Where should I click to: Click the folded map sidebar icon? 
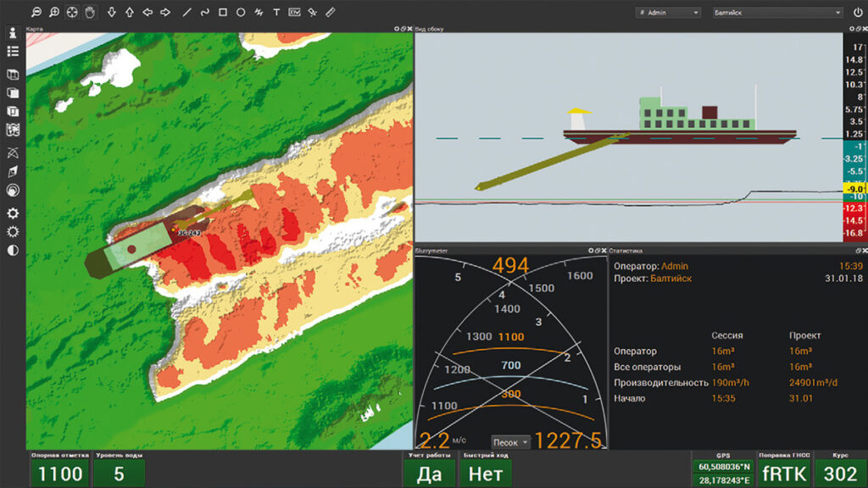click(x=13, y=130)
